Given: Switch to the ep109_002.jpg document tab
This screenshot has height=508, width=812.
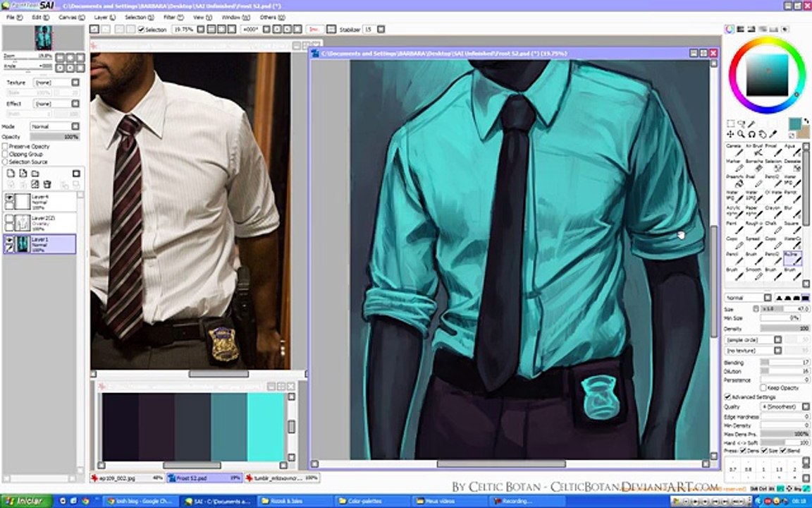Looking at the screenshot, I should click(128, 478).
